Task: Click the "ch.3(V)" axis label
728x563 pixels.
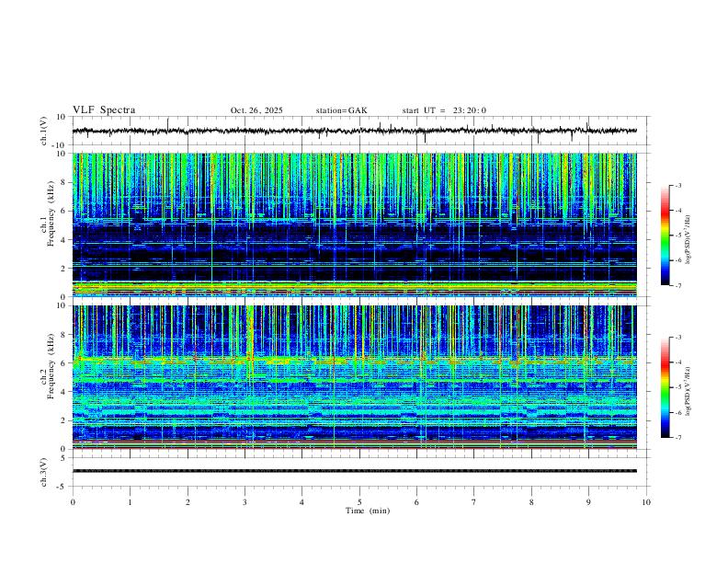Action: [44, 472]
